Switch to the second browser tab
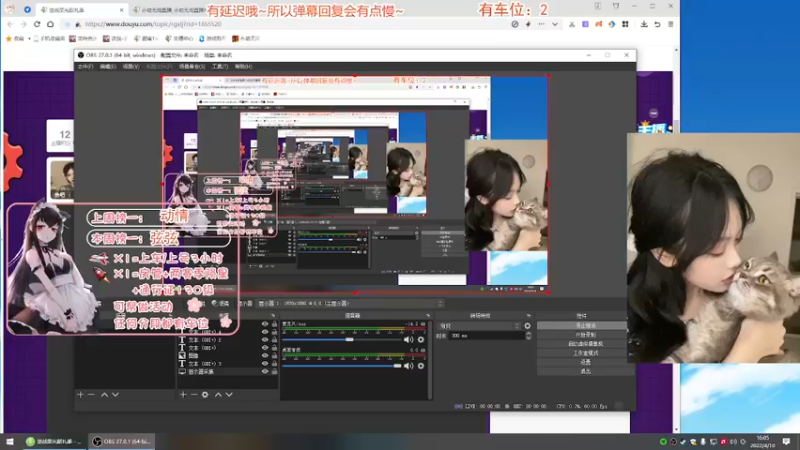 pos(168,10)
